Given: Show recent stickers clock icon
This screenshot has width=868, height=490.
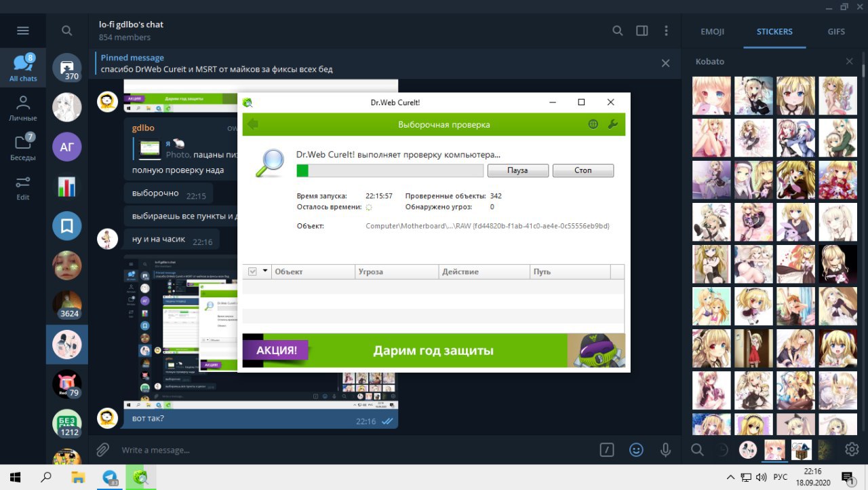Looking at the screenshot, I should pos(723,449).
